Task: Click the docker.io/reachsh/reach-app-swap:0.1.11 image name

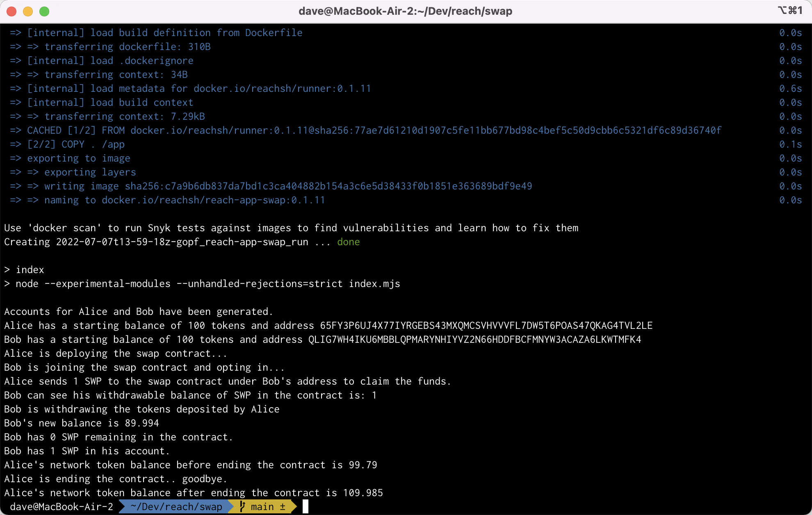Action: pos(213,200)
